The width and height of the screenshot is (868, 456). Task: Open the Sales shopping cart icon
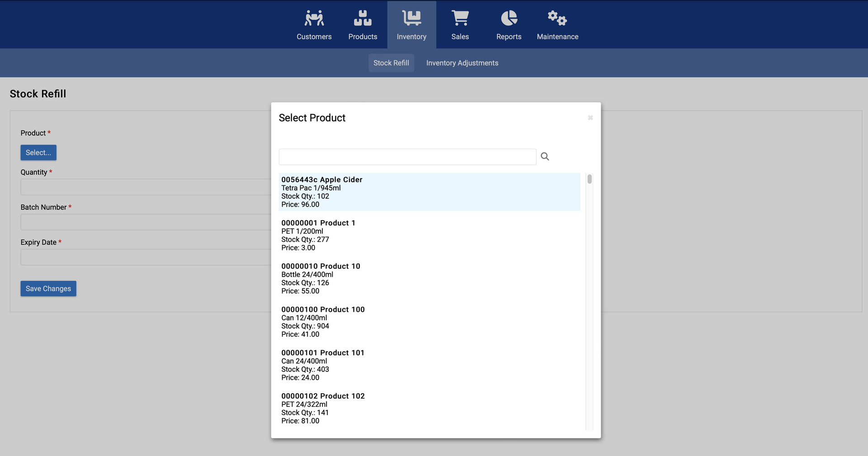pos(460,19)
